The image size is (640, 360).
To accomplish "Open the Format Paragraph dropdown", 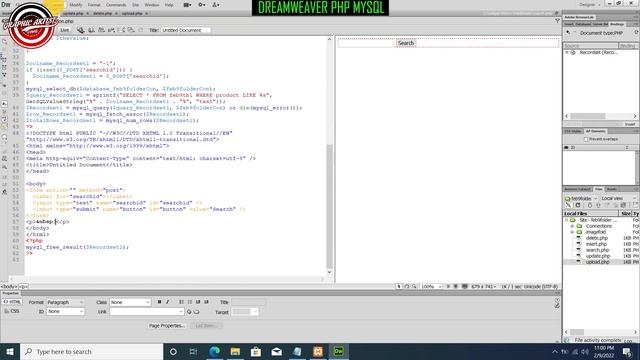I will click(65, 302).
